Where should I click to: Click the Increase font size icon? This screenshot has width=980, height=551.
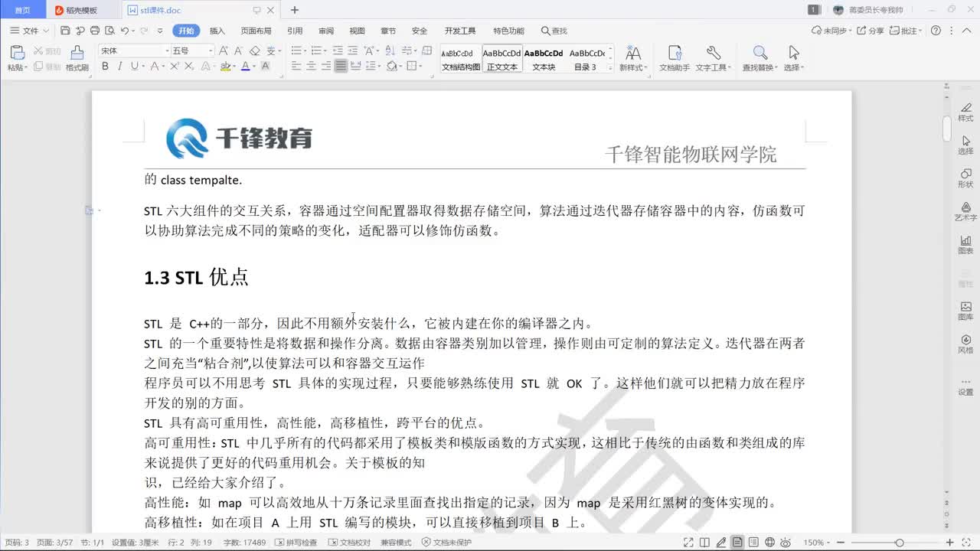pos(224,51)
